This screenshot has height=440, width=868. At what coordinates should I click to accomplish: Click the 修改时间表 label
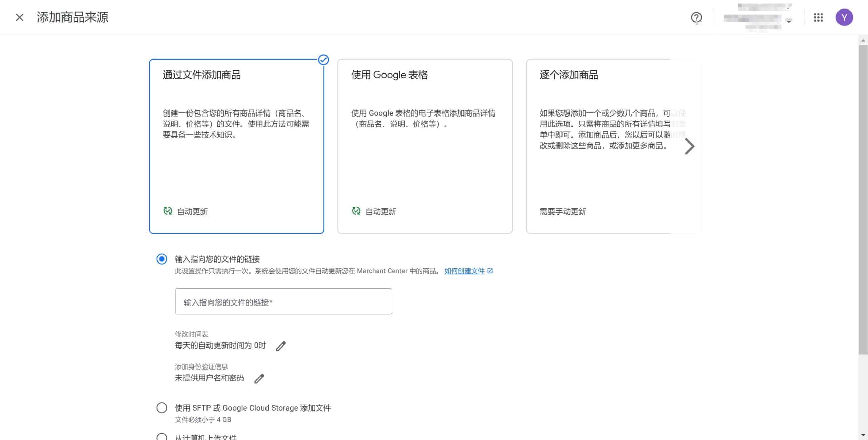pos(192,334)
